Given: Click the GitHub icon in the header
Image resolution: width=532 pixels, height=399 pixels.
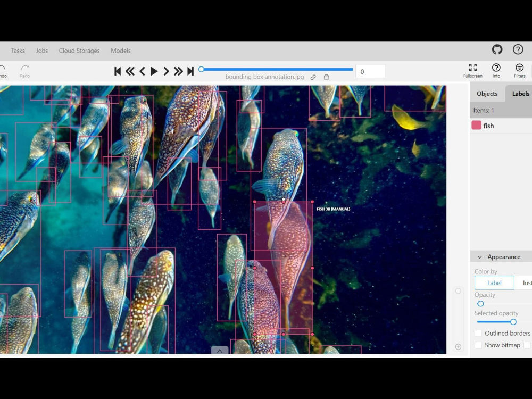Looking at the screenshot, I should [497, 50].
